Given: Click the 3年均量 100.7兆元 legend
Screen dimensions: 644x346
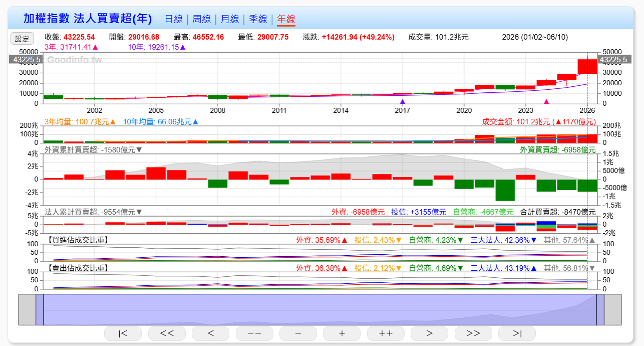Looking at the screenshot, I should coord(80,121).
